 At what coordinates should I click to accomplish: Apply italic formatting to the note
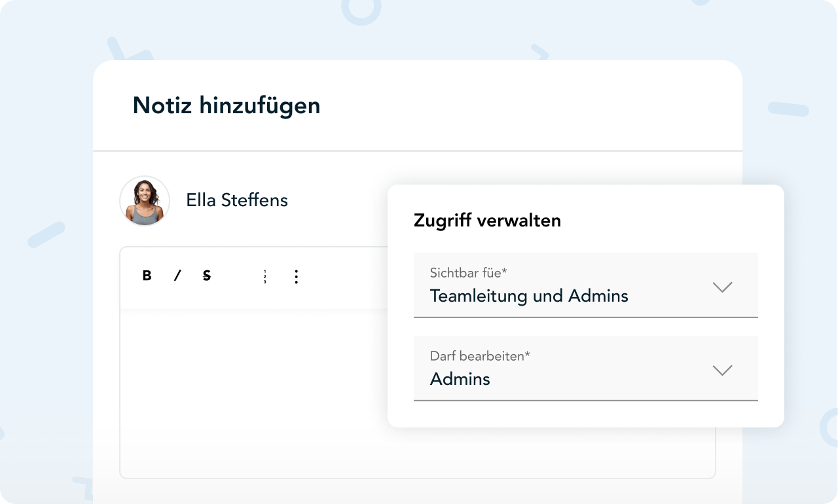point(177,276)
